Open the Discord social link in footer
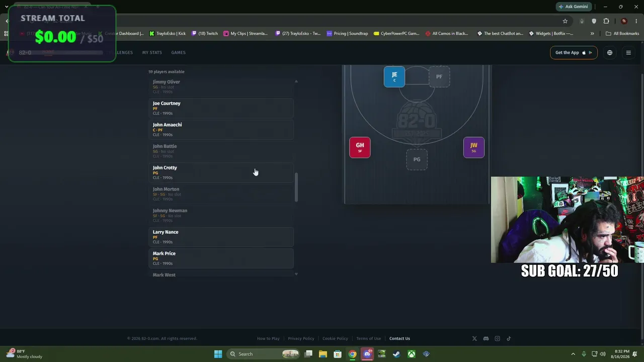Image resolution: width=644 pixels, height=362 pixels. [486, 338]
